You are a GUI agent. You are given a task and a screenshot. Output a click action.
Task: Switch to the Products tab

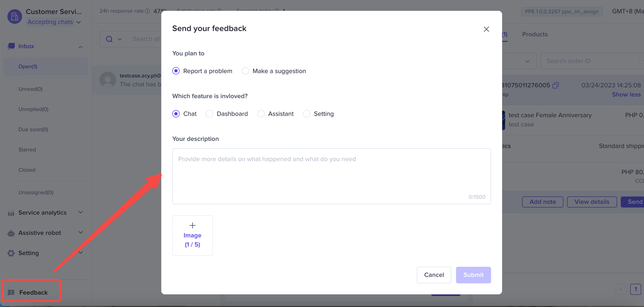[x=534, y=34]
